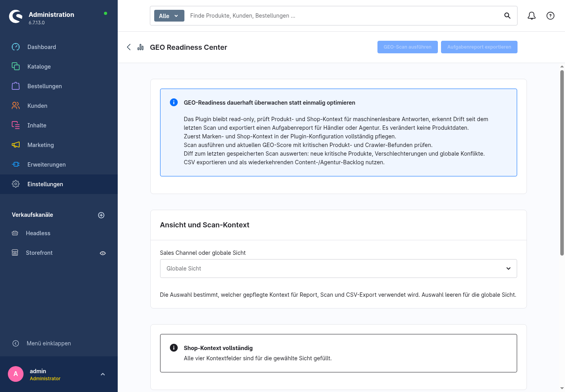Click the page vertical scrollbar

[562, 163]
